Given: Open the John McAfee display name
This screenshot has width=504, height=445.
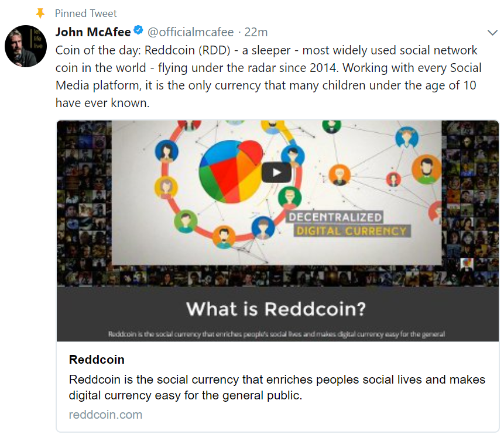Looking at the screenshot, I should [93, 32].
